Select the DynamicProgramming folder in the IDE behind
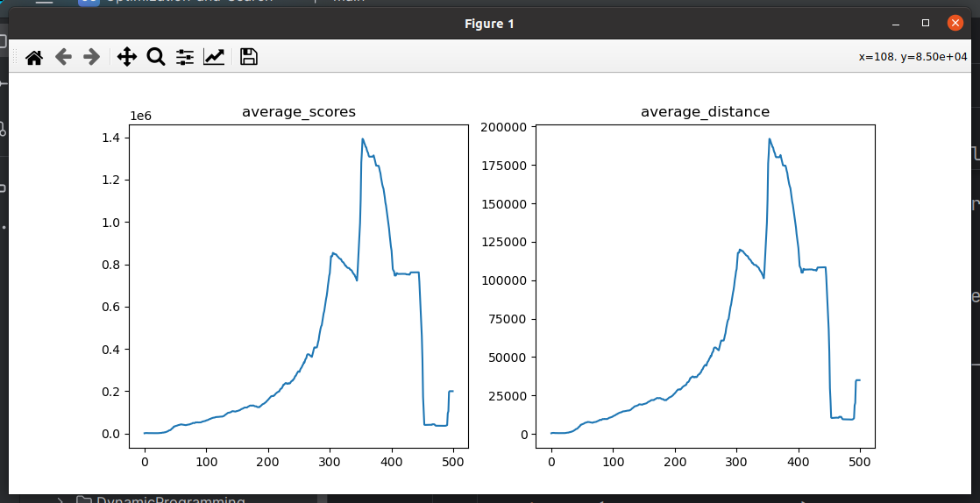Image resolution: width=980 pixels, height=503 pixels. coord(160,499)
